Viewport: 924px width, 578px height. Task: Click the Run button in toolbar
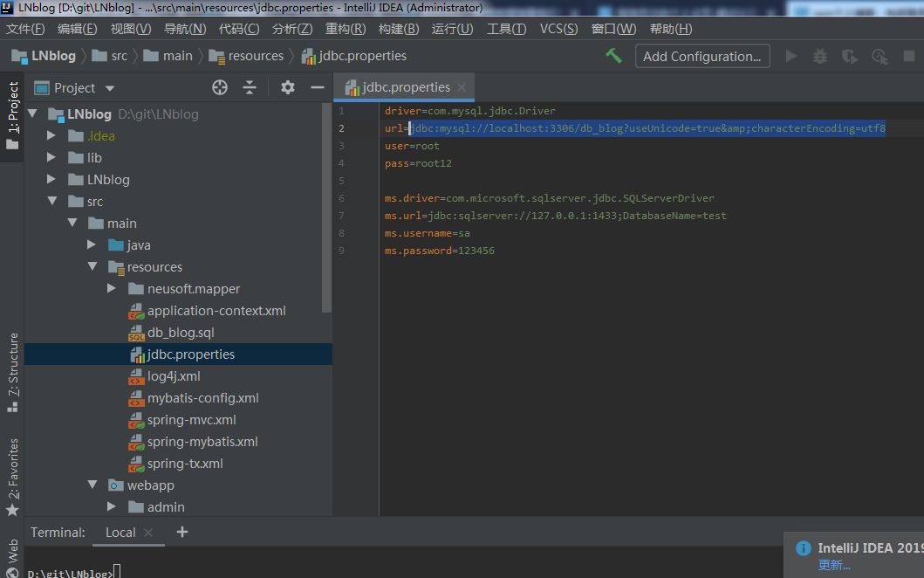pos(791,56)
